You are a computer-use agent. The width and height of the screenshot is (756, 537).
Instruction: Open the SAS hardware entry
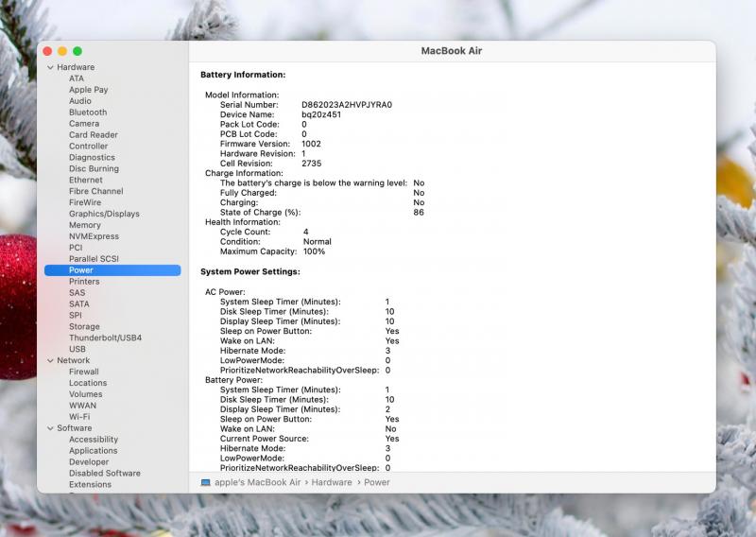[x=77, y=292]
